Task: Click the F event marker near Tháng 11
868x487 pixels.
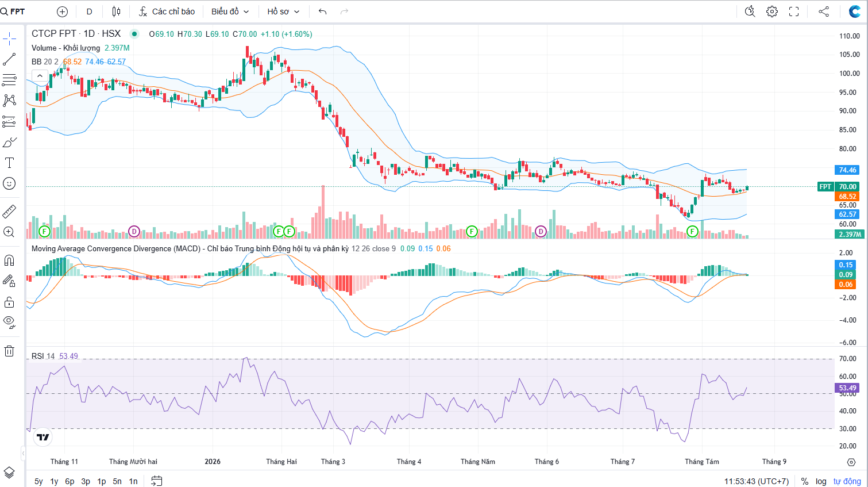Action: tap(44, 231)
